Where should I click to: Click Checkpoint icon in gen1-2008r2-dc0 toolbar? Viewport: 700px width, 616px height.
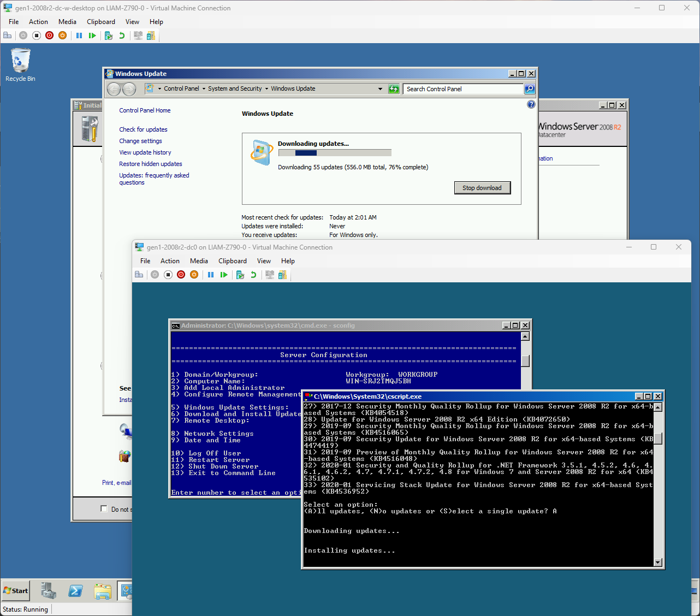click(x=240, y=275)
